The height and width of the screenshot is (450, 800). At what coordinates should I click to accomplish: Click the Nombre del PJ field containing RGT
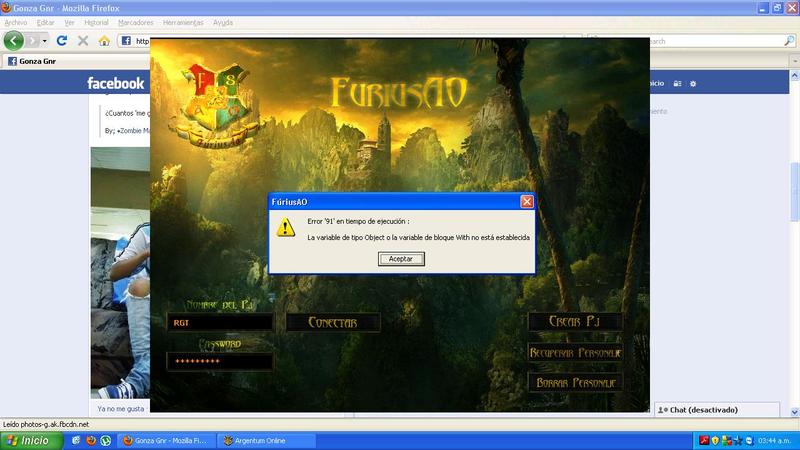220,322
